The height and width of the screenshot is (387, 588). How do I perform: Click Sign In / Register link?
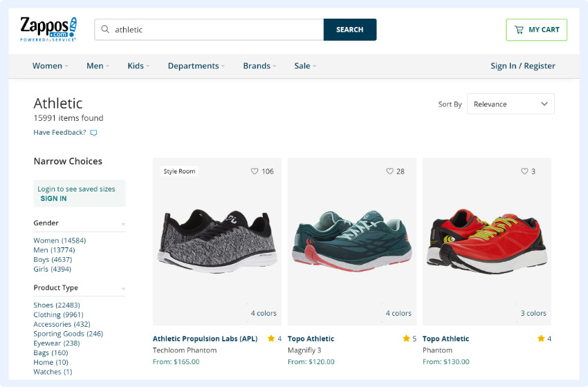click(x=522, y=66)
